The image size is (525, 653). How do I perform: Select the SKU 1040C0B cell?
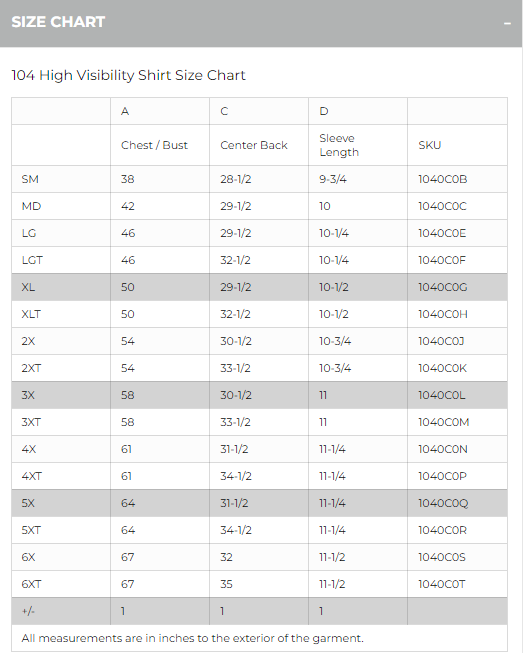(443, 179)
